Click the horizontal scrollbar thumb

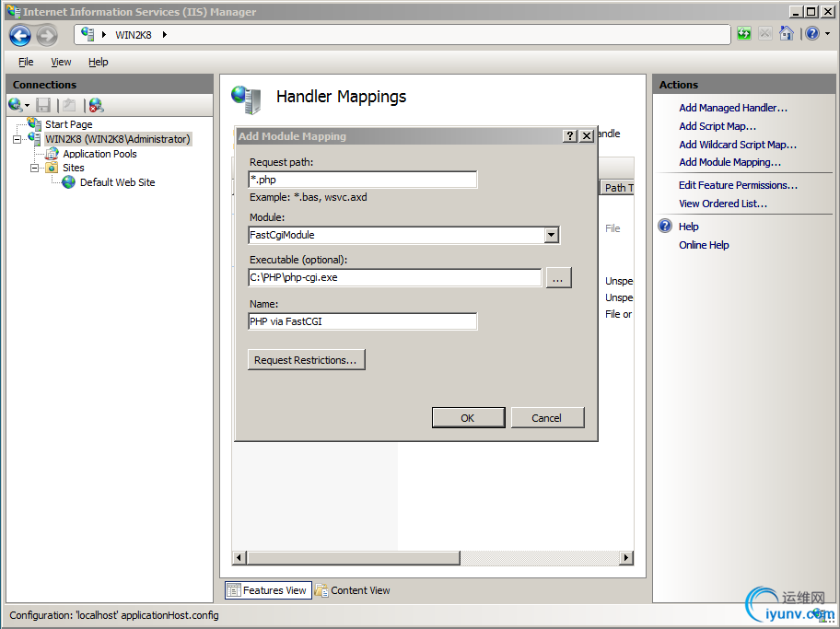(x=353, y=558)
